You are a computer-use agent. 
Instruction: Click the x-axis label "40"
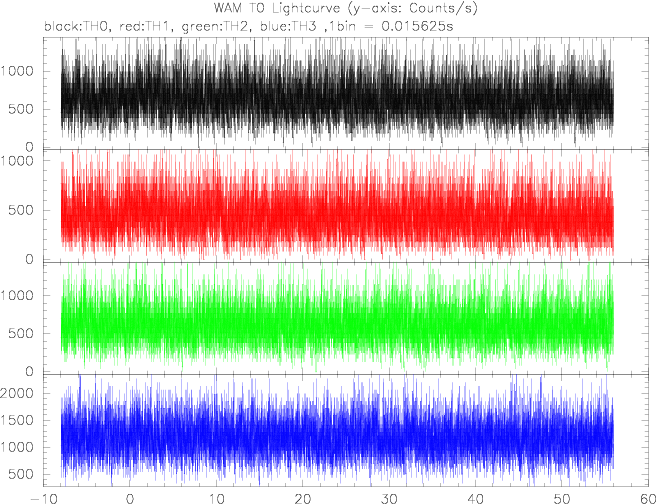(x=475, y=499)
